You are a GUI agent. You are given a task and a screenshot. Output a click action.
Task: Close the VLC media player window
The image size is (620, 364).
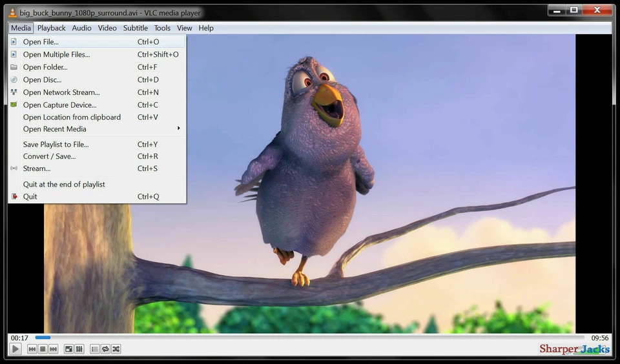point(597,10)
